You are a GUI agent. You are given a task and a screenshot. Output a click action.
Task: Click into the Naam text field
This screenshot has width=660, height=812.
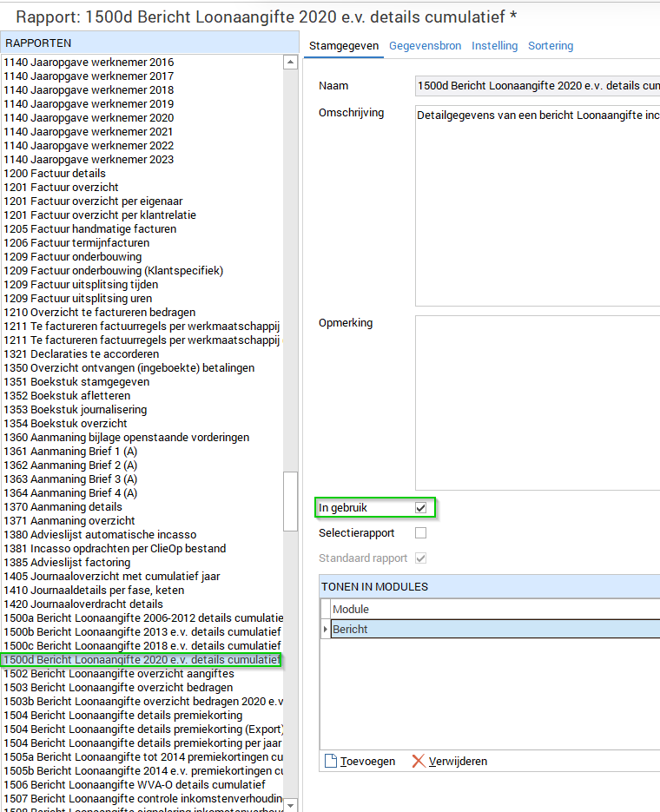[537, 86]
